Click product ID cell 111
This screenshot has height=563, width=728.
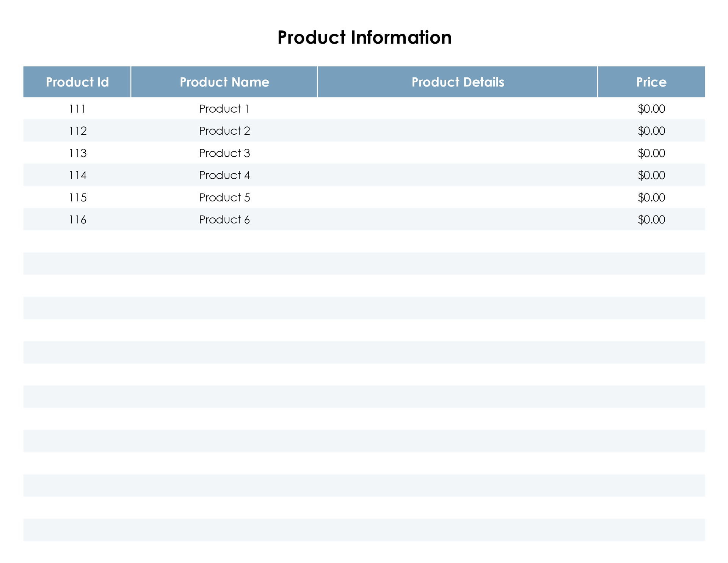[77, 109]
